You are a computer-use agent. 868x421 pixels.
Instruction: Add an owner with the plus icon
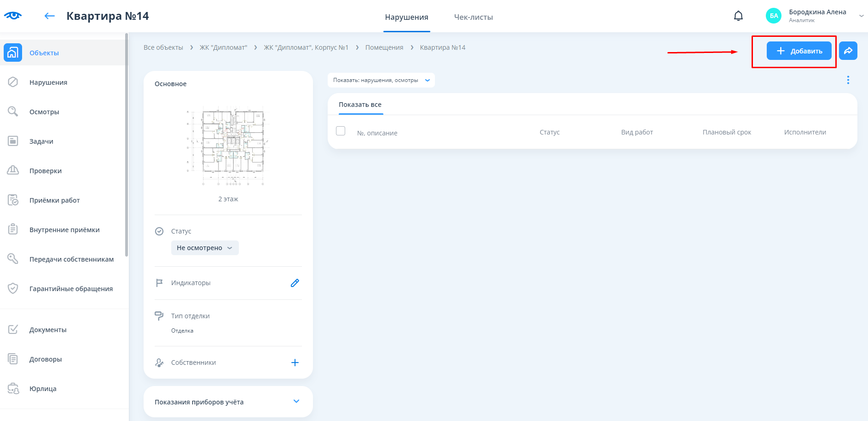pos(295,363)
